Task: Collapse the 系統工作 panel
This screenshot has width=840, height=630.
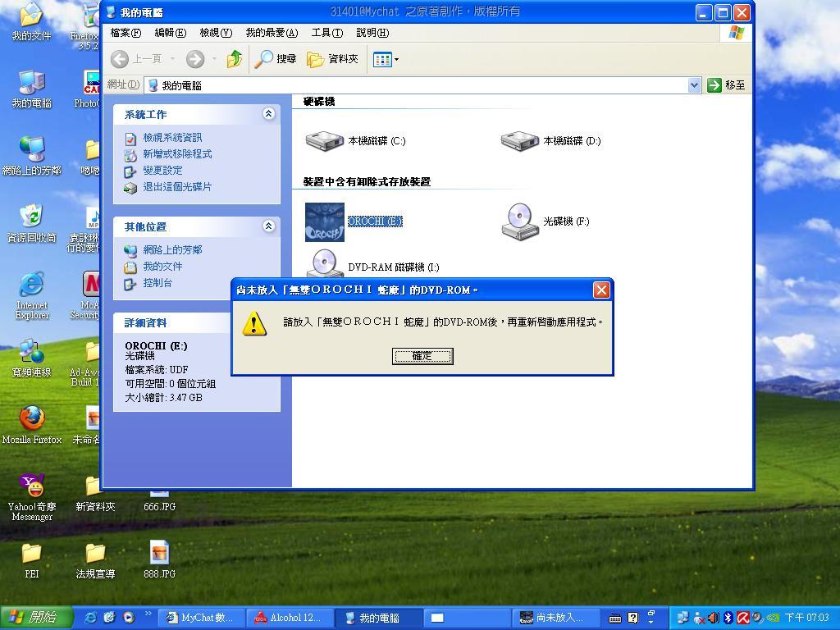Action: coord(268,113)
